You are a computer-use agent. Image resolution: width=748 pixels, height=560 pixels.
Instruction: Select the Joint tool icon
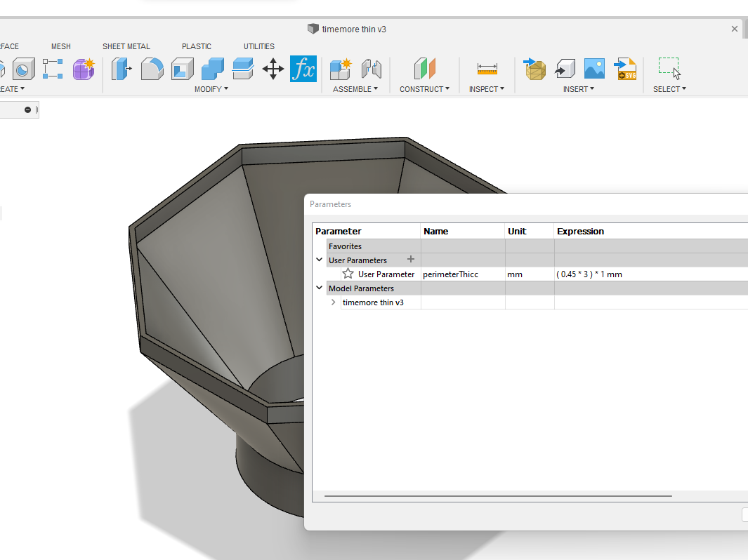point(371,69)
